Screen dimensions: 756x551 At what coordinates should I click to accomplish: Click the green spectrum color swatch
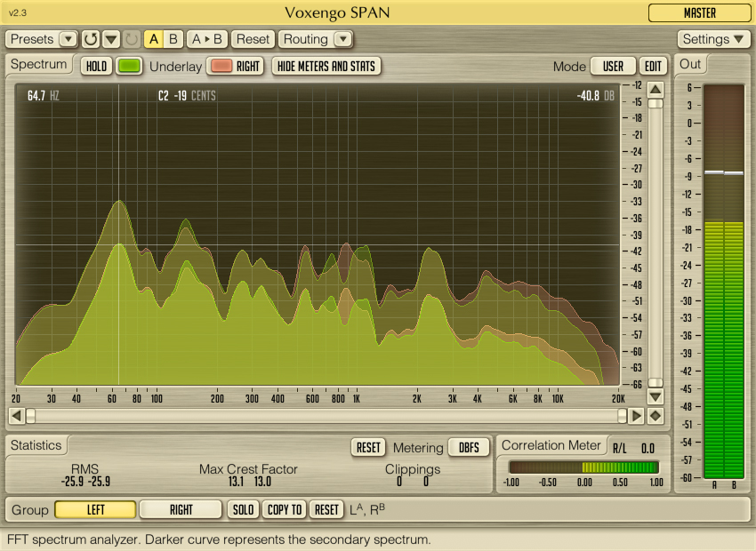tap(129, 66)
